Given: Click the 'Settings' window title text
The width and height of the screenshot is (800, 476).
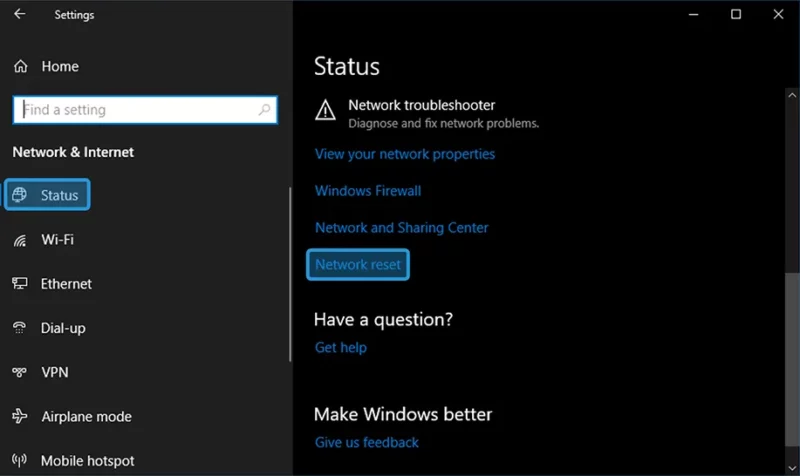Looking at the screenshot, I should (74, 15).
